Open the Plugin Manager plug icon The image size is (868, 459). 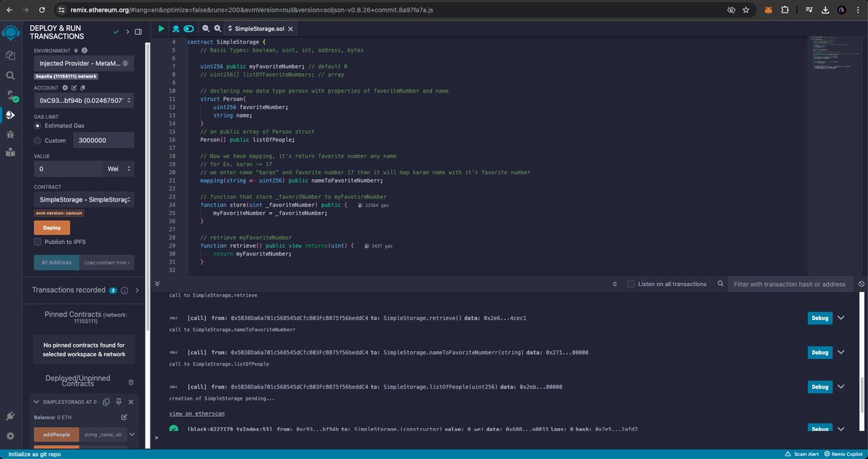(10, 416)
